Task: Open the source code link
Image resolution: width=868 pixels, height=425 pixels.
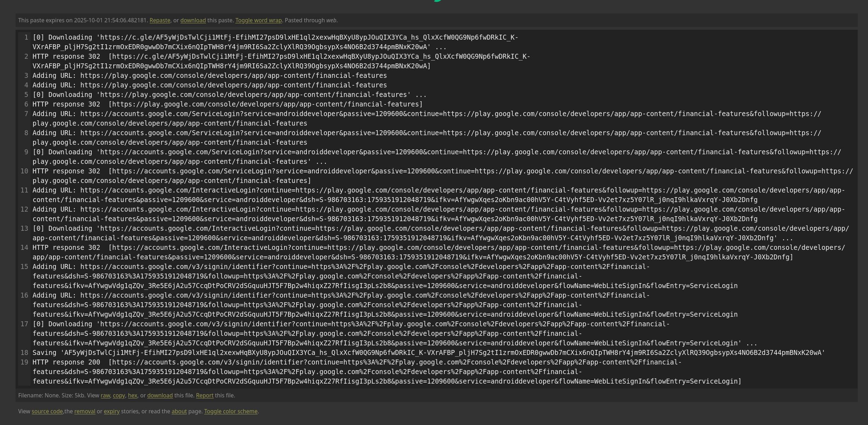Action: 47,412
